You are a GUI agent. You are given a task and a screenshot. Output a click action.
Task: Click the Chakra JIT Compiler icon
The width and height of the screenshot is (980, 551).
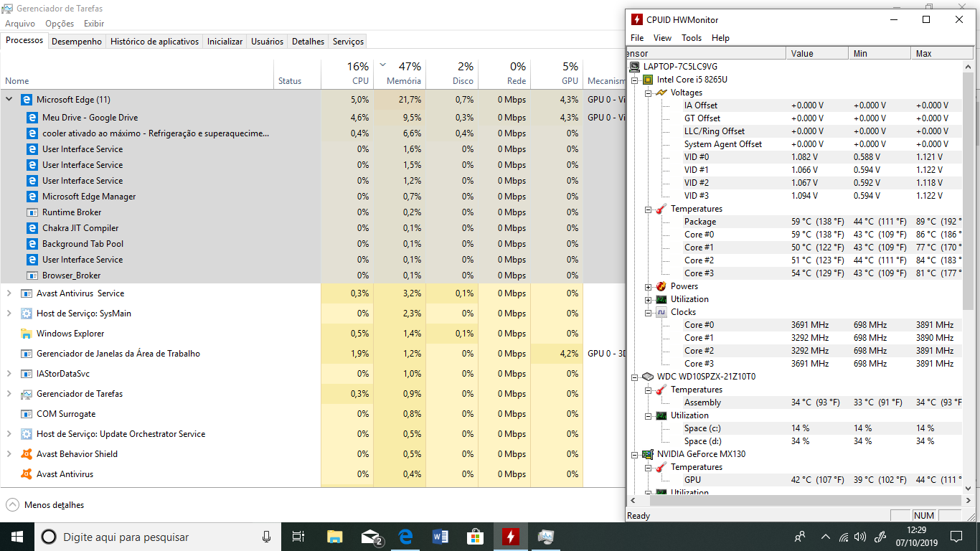pyautogui.click(x=32, y=228)
